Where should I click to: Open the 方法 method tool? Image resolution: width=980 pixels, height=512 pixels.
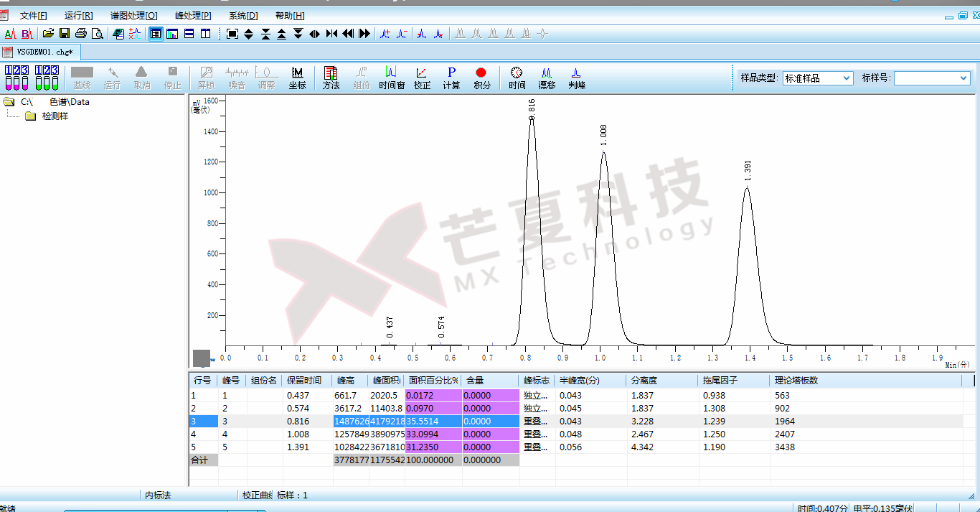[x=331, y=78]
